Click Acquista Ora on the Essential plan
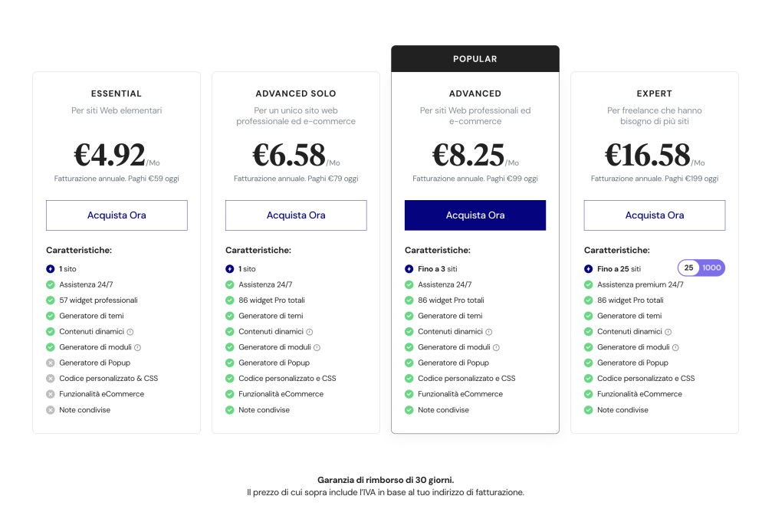Image resolution: width=775 pixels, height=532 pixels. click(x=117, y=215)
